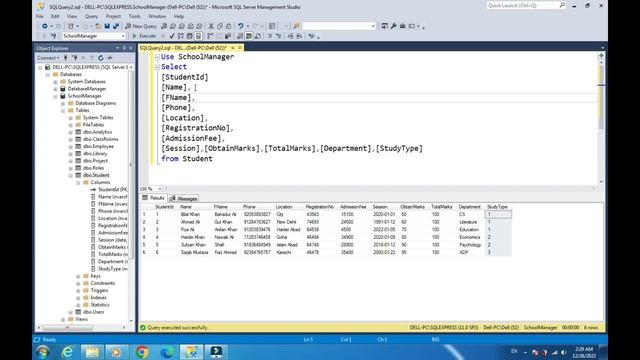Expand the Database Diagrams node
Image resolution: width=640 pixels, height=360 pixels.
tap(63, 103)
